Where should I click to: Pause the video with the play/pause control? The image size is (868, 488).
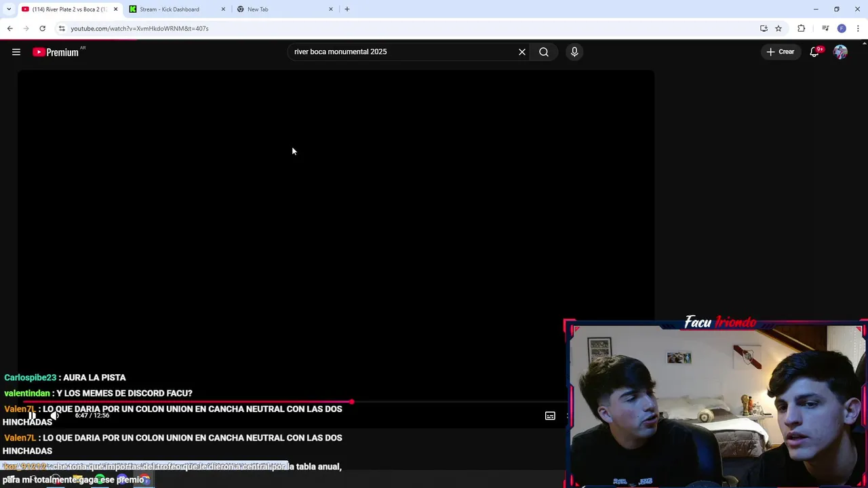pos(32,415)
